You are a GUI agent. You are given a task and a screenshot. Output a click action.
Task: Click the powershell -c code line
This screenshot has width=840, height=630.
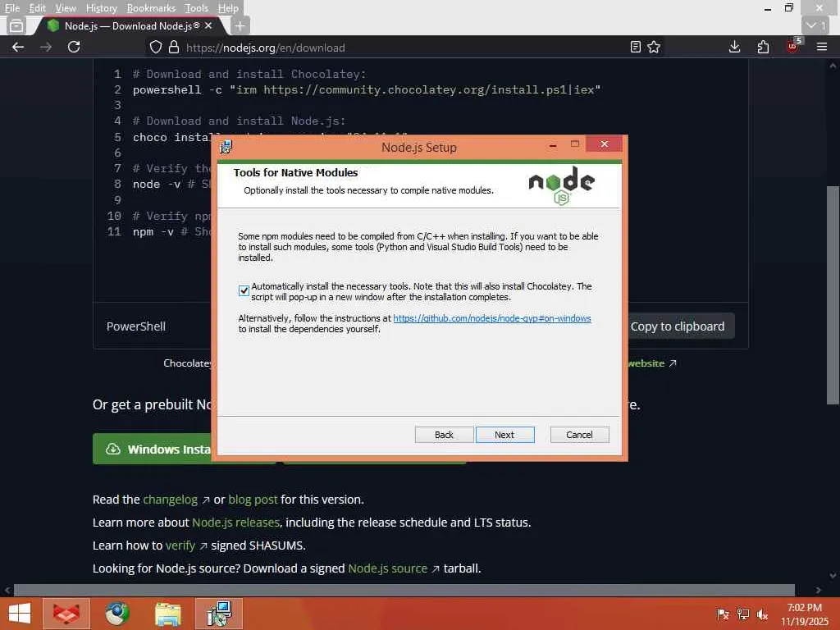[x=367, y=89]
